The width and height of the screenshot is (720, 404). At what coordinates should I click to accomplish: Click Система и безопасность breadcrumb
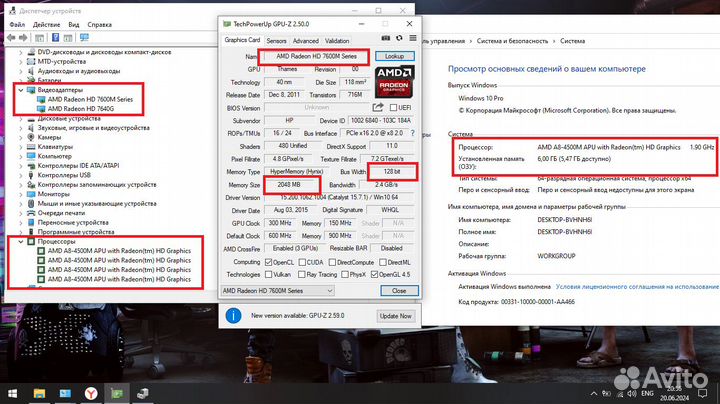click(x=512, y=41)
